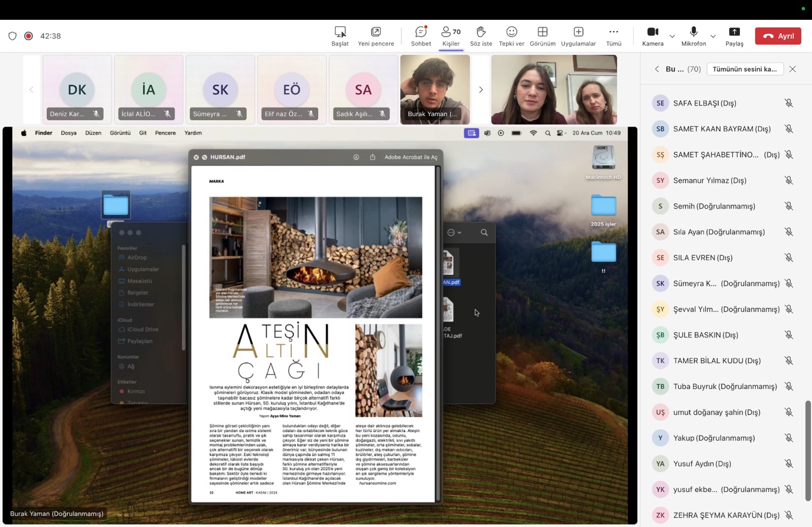Viewport: 812px width, 527px height.
Task: Open the Tepki ver reactions
Action: pyautogui.click(x=511, y=36)
